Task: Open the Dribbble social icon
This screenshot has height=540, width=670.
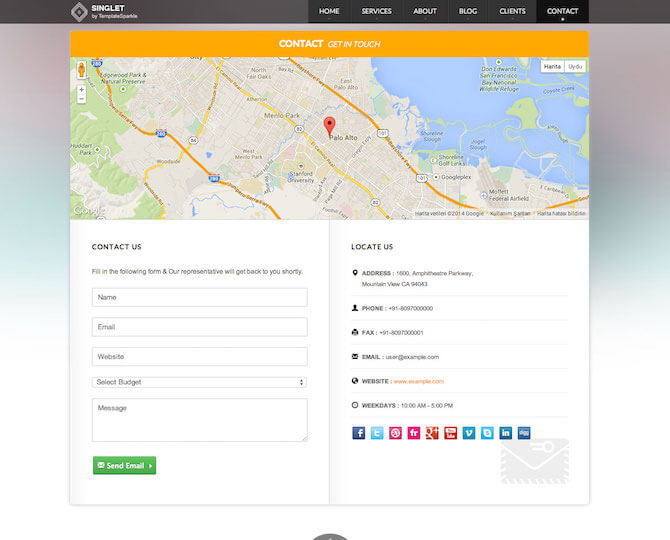Action: tap(395, 433)
